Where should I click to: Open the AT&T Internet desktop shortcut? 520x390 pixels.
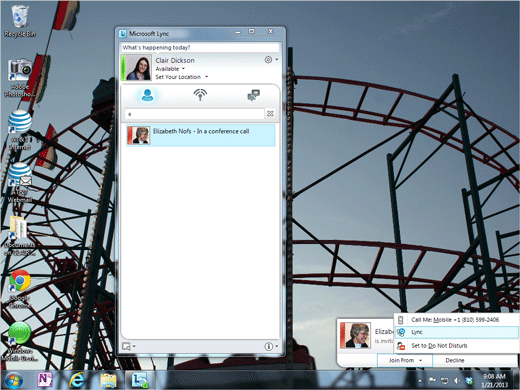coord(20,130)
